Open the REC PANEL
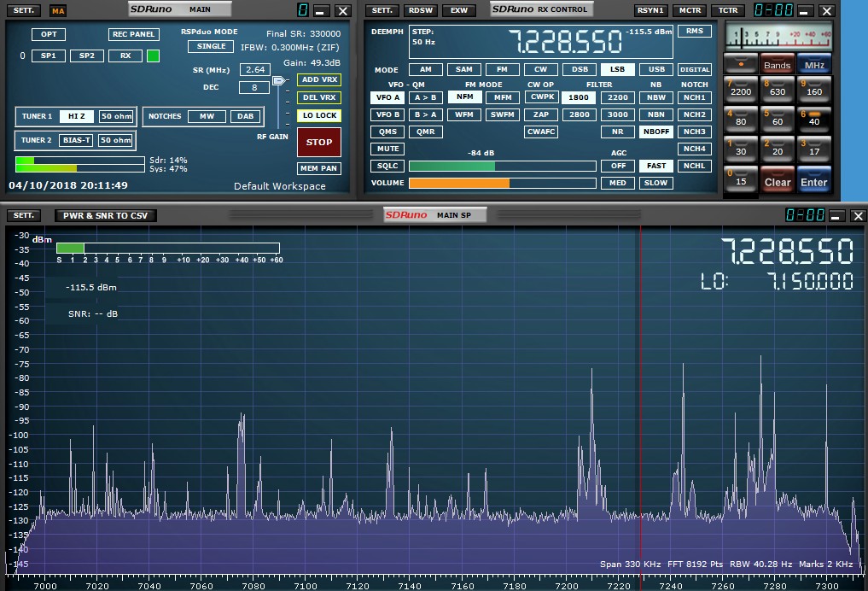Viewport: 868px width, 591px height. [133, 34]
